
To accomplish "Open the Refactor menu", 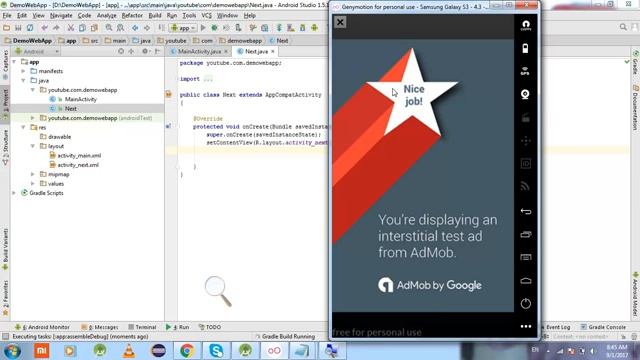I will point(132,16).
